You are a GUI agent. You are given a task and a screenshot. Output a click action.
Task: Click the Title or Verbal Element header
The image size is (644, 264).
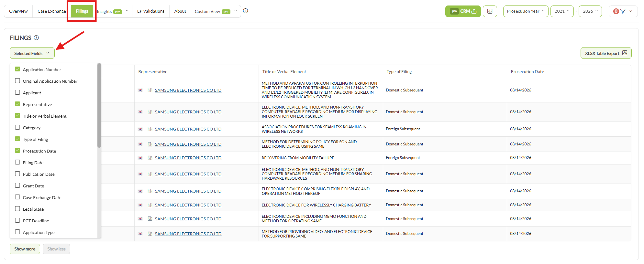pos(284,72)
